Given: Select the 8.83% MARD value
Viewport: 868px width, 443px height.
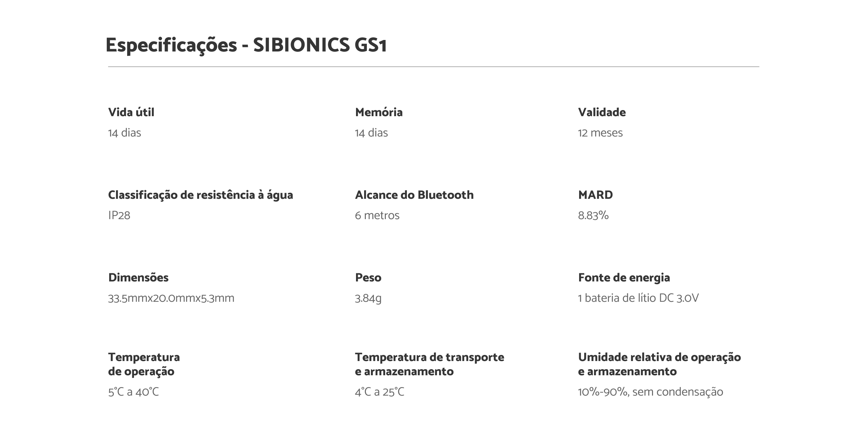Looking at the screenshot, I should [593, 215].
